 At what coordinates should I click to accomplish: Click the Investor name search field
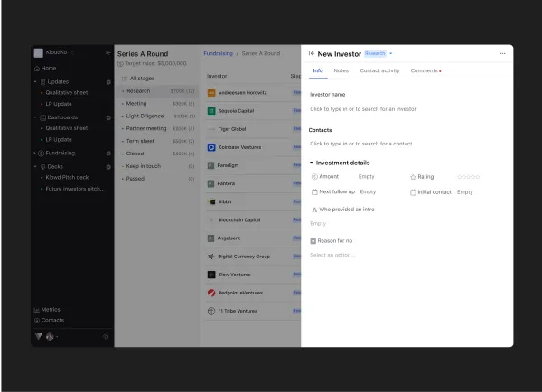[x=363, y=109]
